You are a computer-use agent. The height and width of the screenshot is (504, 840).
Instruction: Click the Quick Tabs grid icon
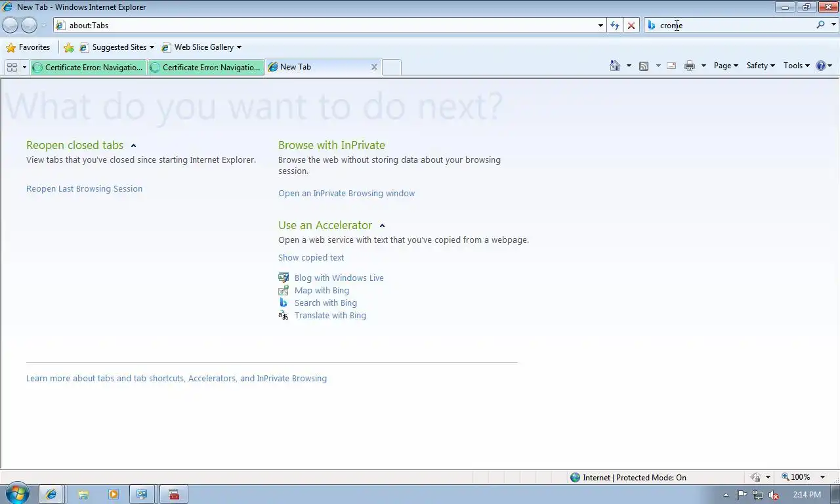tap(12, 67)
